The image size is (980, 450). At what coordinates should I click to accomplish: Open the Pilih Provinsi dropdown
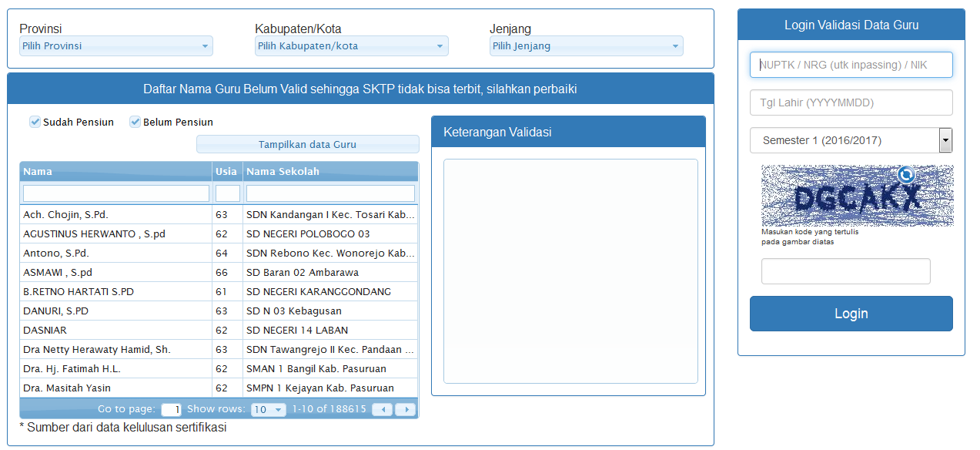[116, 46]
